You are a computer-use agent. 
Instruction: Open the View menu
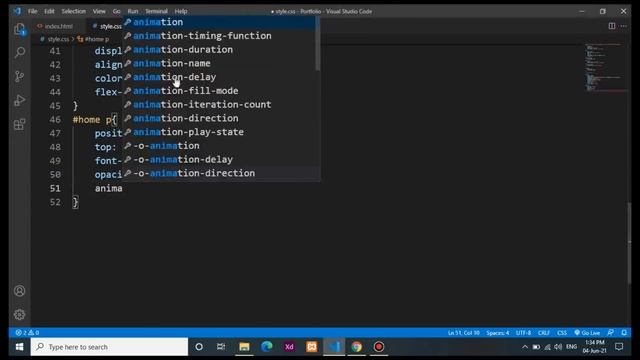point(99,11)
